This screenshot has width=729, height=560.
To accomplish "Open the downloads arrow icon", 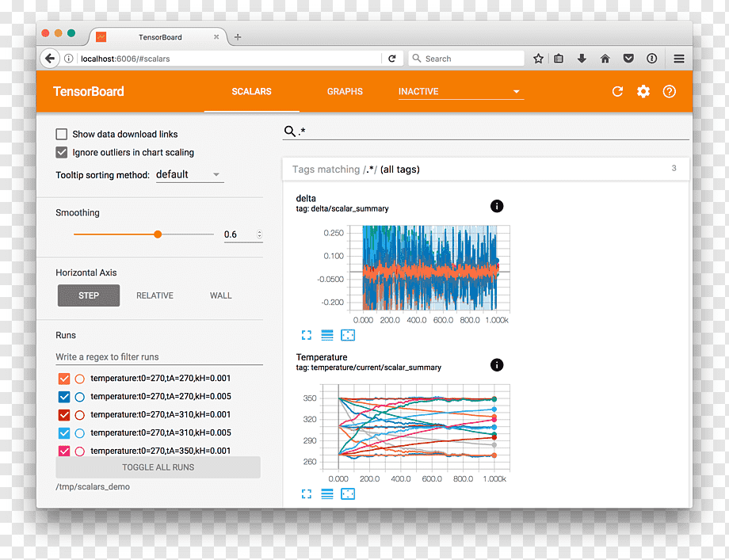I will [582, 59].
